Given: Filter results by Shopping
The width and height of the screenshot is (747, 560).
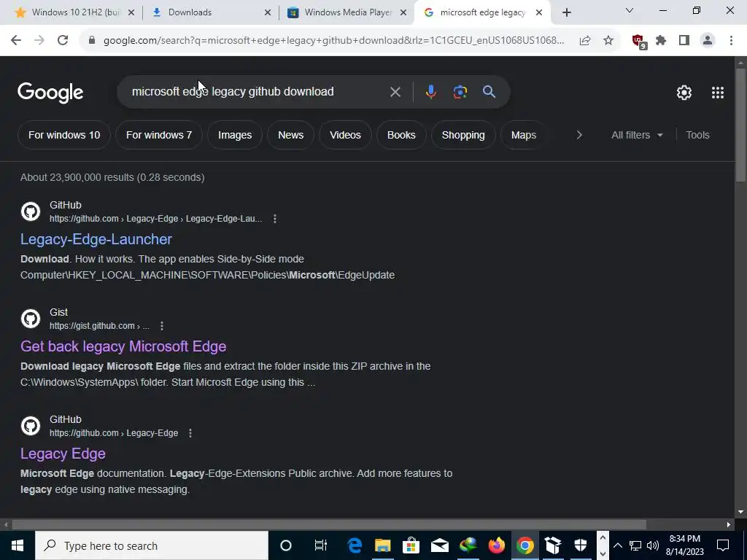Looking at the screenshot, I should [463, 135].
